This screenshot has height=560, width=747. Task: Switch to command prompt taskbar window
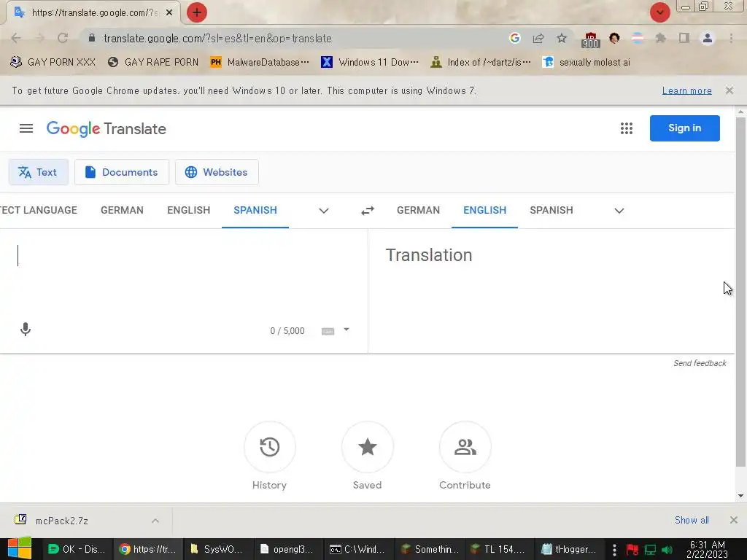click(359, 549)
